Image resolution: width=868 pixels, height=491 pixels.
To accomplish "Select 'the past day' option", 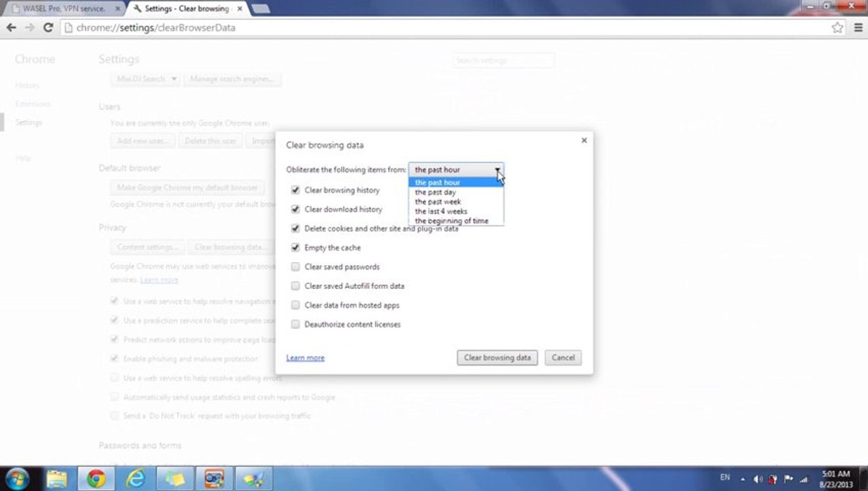I will click(x=456, y=192).
